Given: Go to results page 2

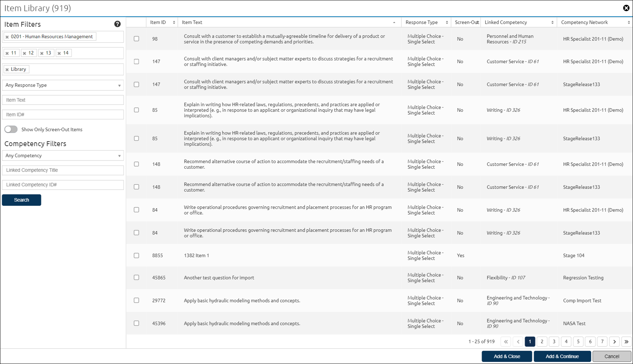Looking at the screenshot, I should 542,341.
